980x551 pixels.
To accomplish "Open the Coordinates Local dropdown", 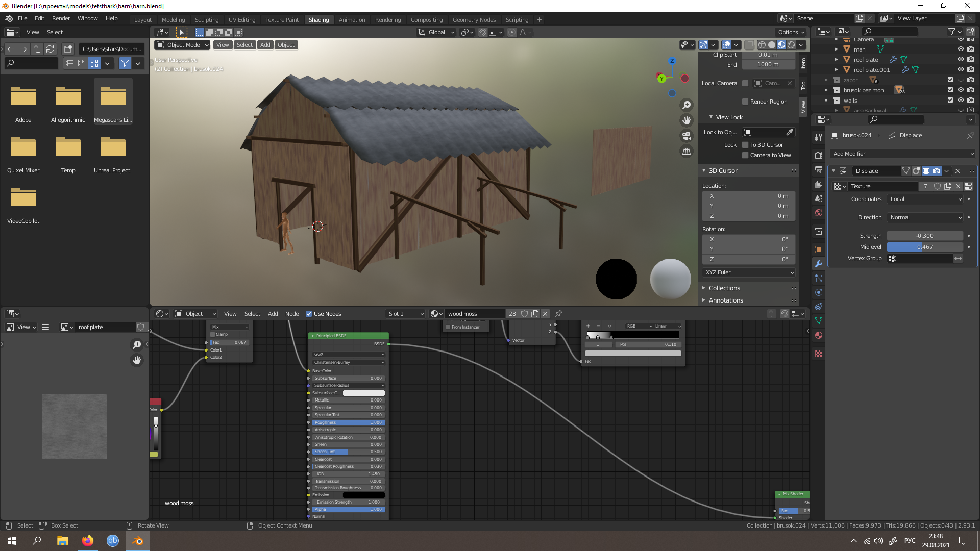I will coord(925,199).
